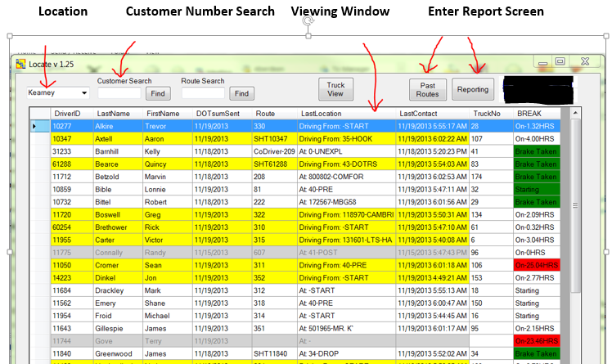Open the Past Routes button
The width and height of the screenshot is (612, 364).
428,90
